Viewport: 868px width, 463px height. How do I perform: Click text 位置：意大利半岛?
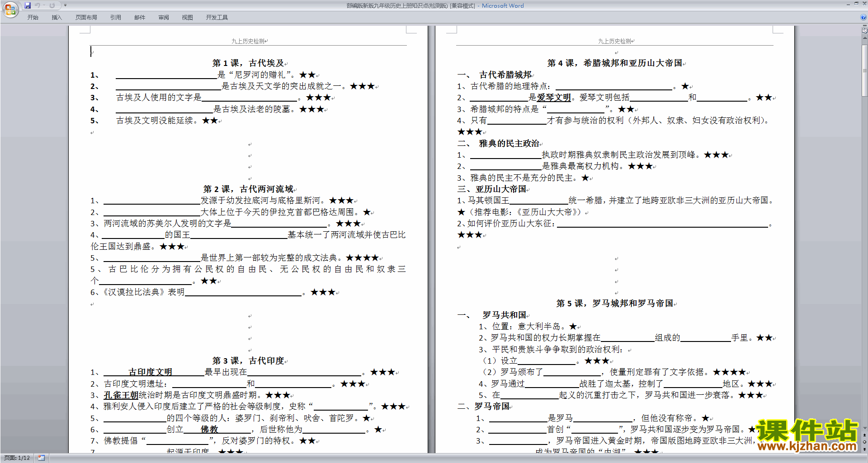pyautogui.click(x=526, y=326)
